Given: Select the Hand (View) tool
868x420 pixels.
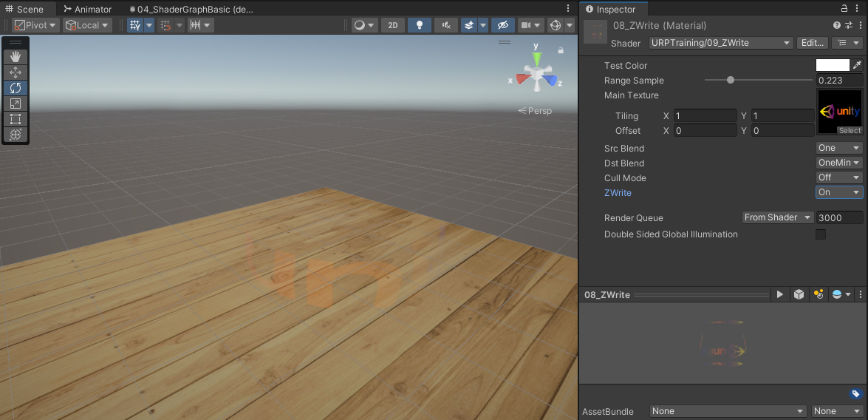Looking at the screenshot, I should 16,56.
